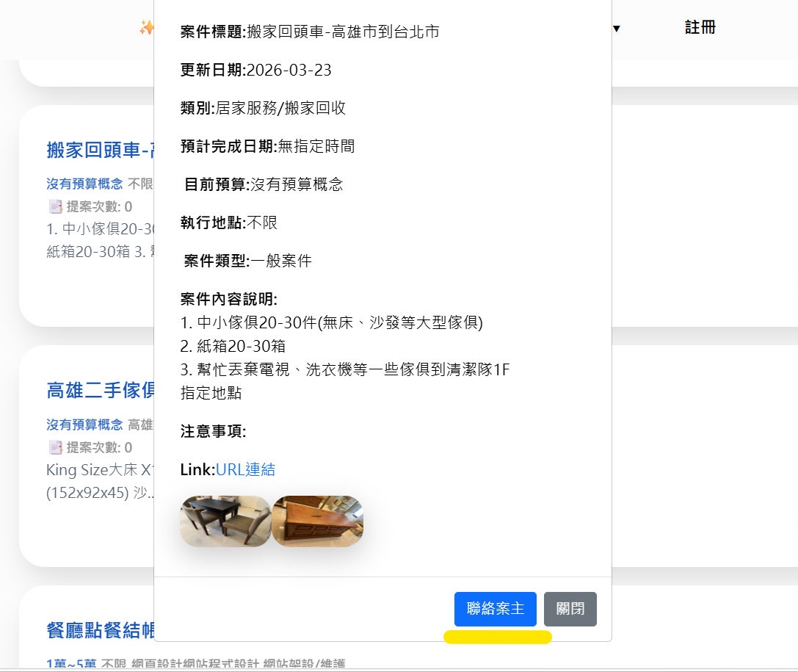798x672 pixels.
Task: Click the text 目前預算:沒有預算概念
Action: click(264, 184)
